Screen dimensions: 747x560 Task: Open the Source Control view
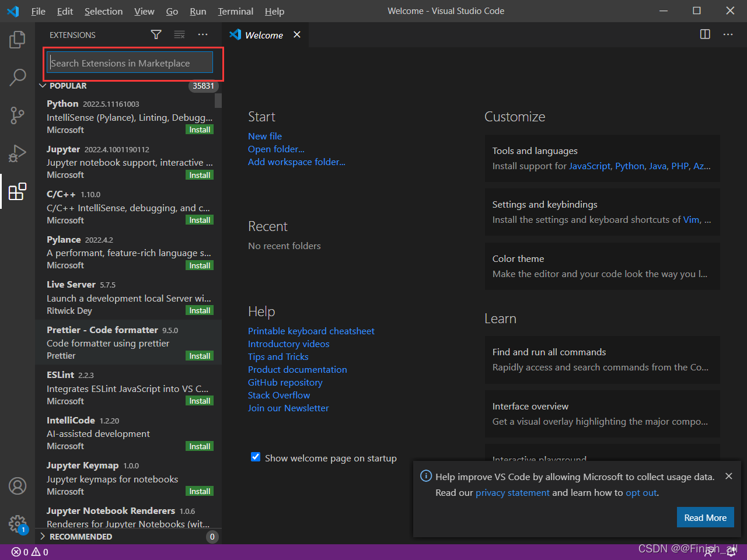18,115
